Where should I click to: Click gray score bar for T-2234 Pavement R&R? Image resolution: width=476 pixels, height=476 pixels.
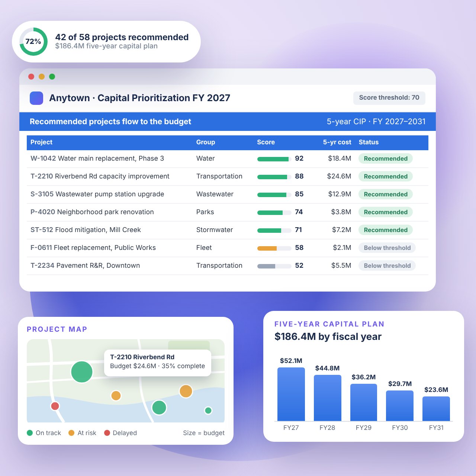click(x=274, y=266)
